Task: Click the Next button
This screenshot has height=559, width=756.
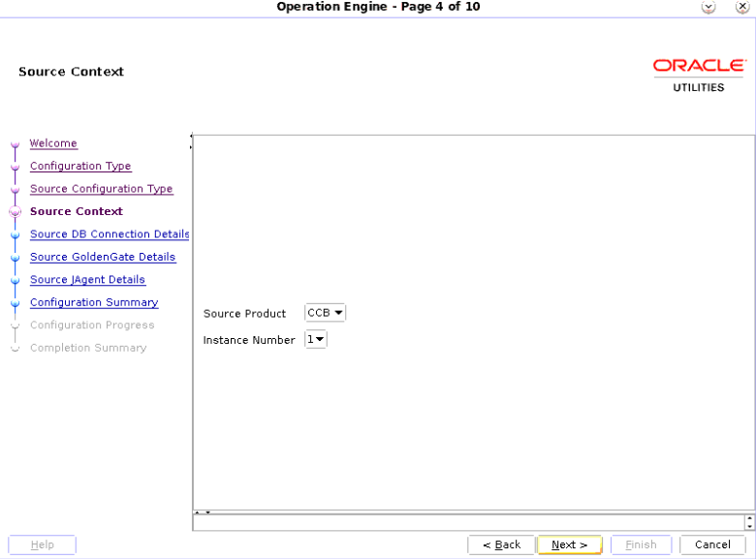Action: 569,544
